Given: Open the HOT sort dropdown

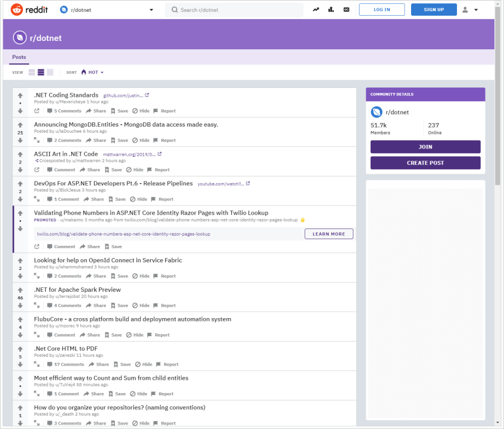Looking at the screenshot, I should pos(92,72).
